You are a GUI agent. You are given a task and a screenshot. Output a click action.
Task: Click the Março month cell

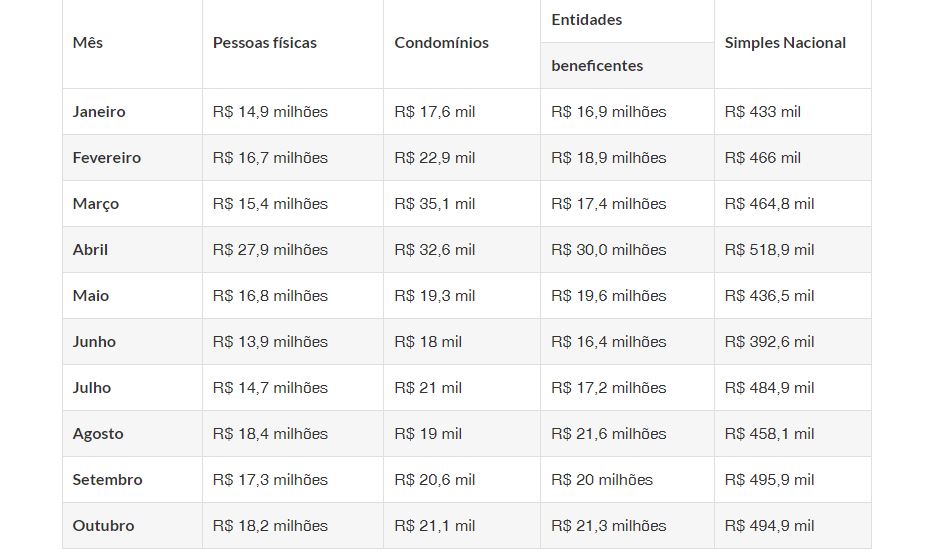point(96,204)
